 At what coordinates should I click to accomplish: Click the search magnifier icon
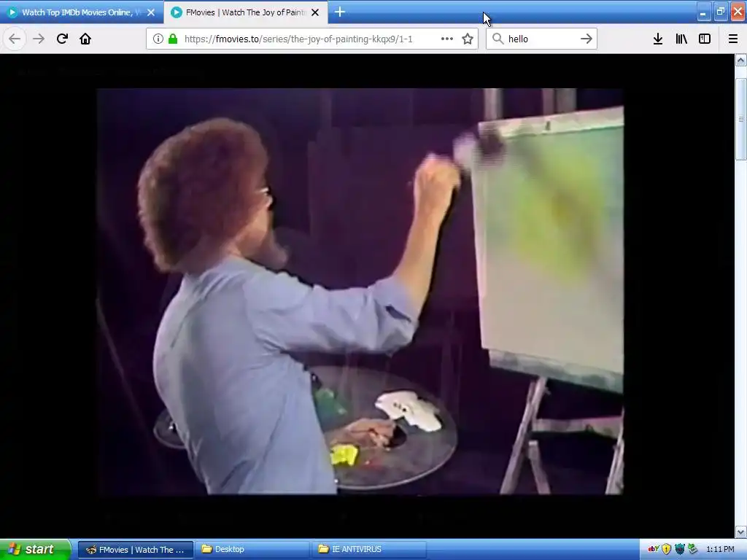[498, 39]
